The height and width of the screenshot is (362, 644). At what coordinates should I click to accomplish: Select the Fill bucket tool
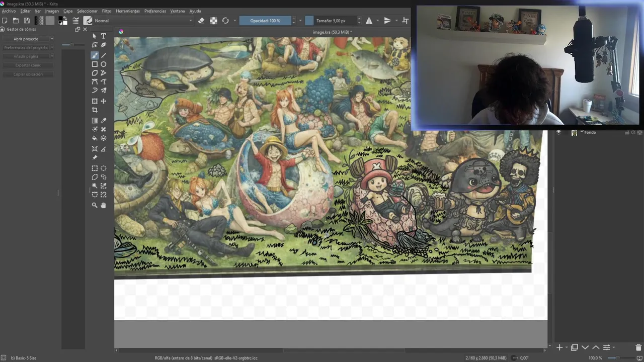(95, 138)
